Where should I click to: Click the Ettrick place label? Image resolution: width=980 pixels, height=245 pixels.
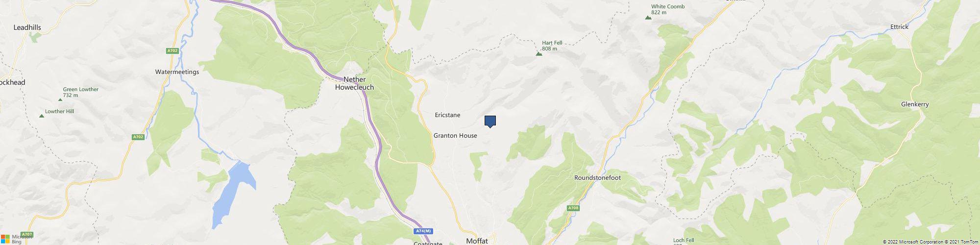pyautogui.click(x=900, y=27)
